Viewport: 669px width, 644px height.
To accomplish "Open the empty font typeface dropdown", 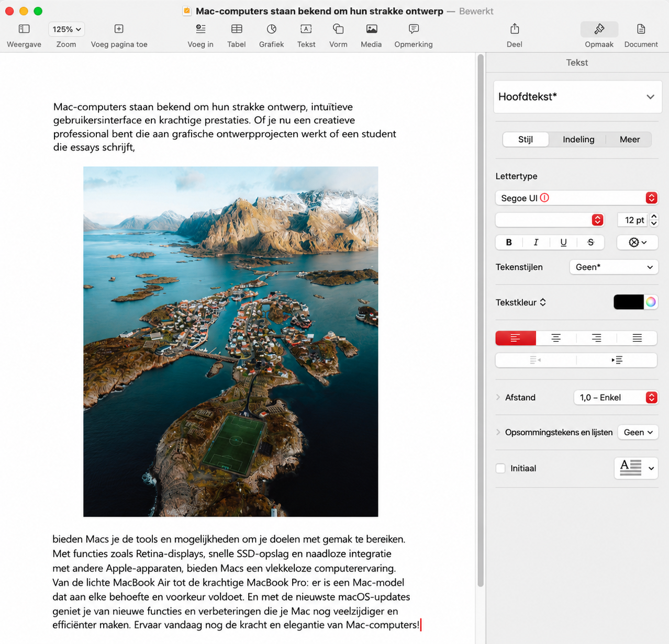I will [550, 220].
